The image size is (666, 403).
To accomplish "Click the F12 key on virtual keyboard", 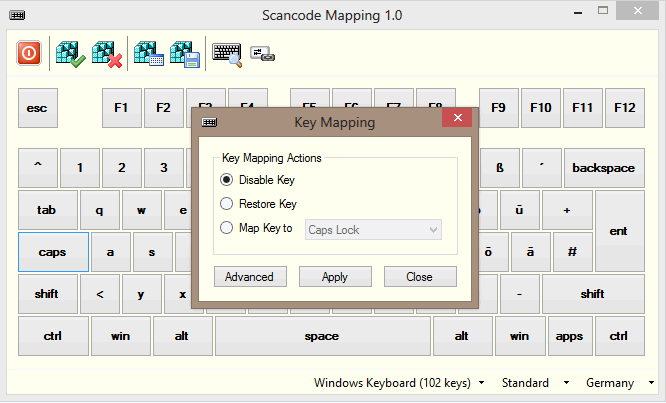I will click(626, 108).
